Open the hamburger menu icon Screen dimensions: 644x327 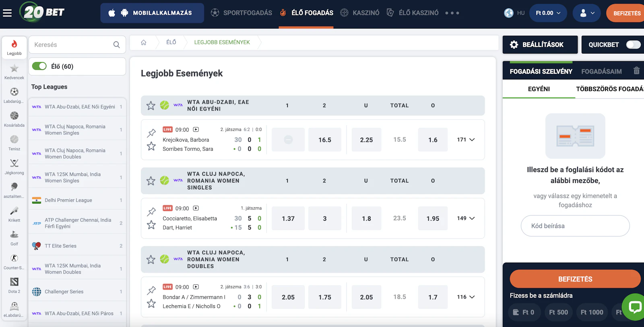(x=7, y=13)
